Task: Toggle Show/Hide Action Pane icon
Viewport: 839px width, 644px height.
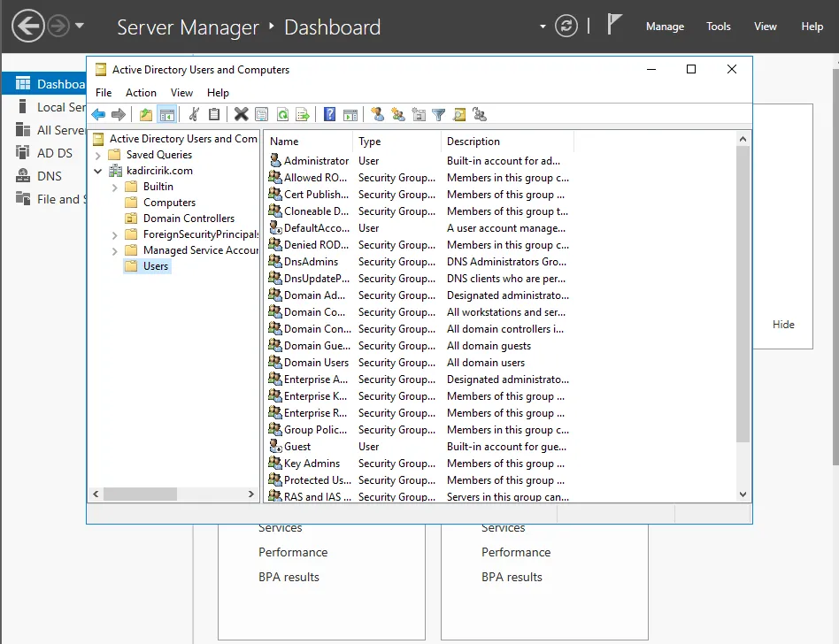Action: pyautogui.click(x=350, y=114)
